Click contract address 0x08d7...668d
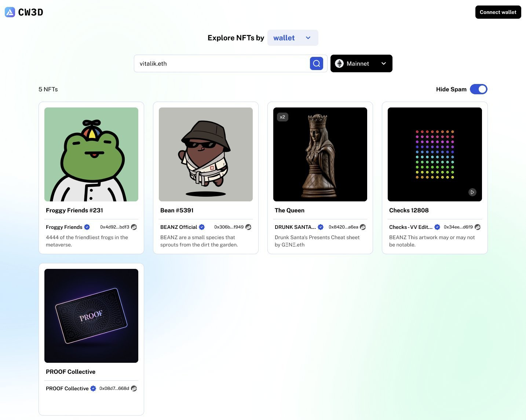 click(x=114, y=388)
